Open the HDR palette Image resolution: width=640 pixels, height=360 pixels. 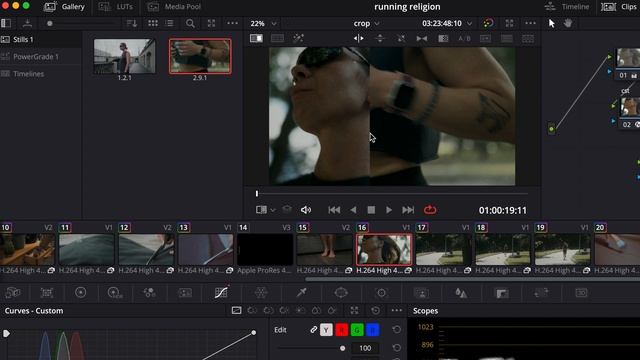[x=115, y=293]
